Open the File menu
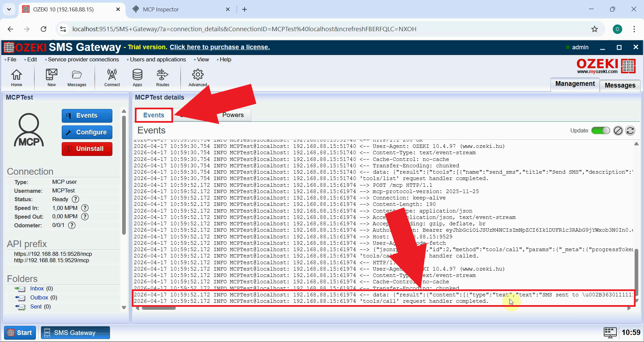This screenshot has width=644, height=342. coord(12,59)
